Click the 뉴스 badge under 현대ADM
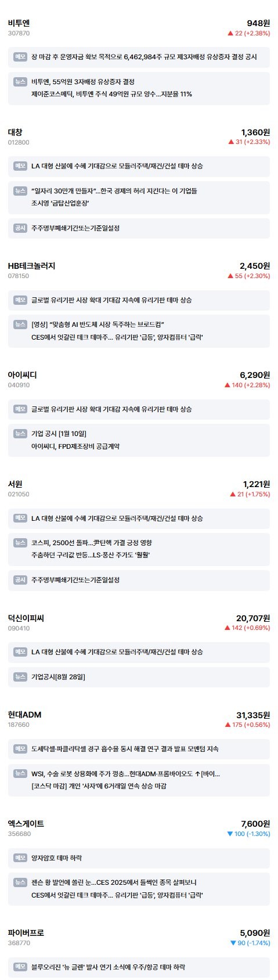Image resolution: width=278 pixels, height=980 pixels. point(20,773)
